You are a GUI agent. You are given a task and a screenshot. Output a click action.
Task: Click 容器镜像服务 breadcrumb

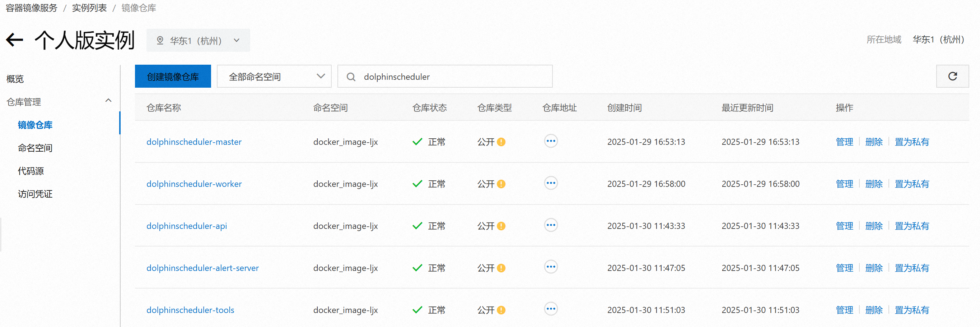[x=32, y=8]
